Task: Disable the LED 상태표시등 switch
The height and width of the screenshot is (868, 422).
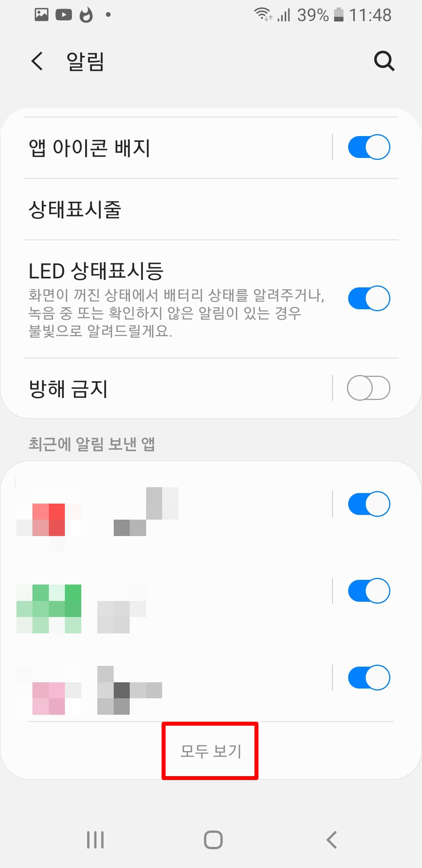Action: click(x=369, y=298)
